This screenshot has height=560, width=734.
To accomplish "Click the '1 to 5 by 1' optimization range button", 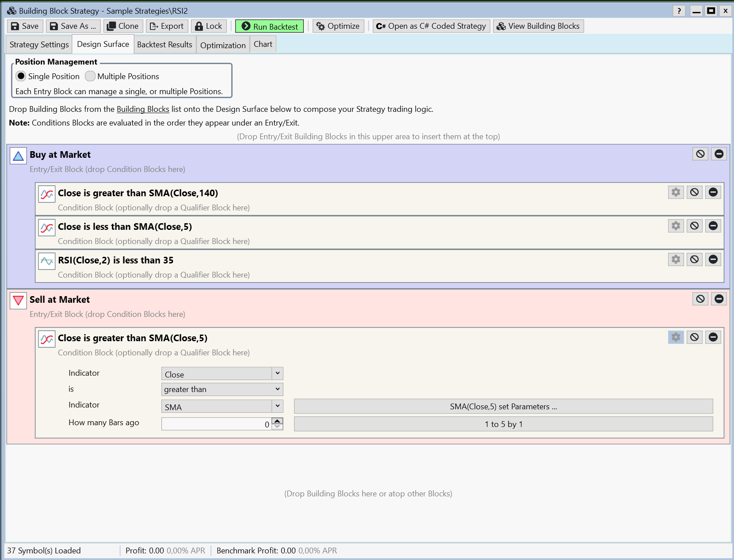I will click(503, 424).
